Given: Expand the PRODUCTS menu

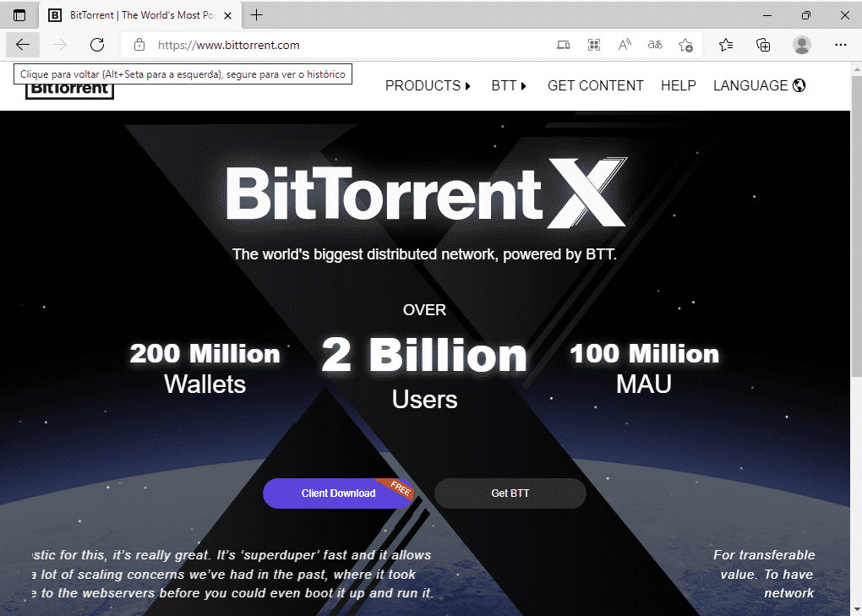Looking at the screenshot, I should click(428, 85).
